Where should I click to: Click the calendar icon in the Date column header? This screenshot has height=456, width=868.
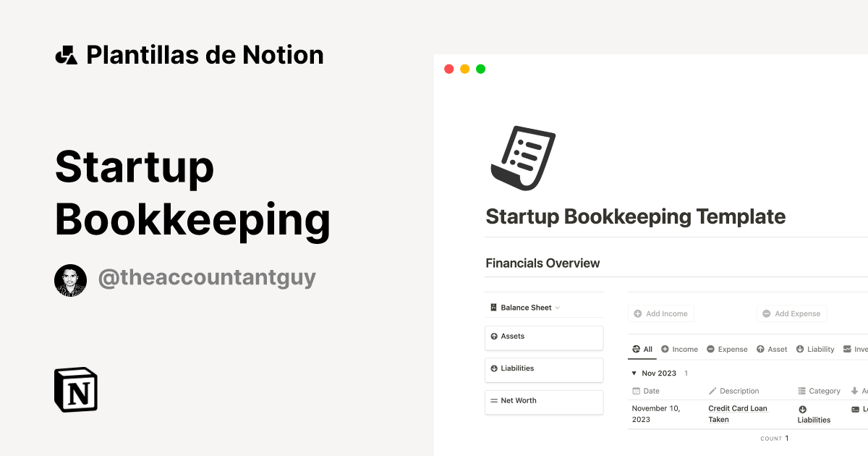pos(635,391)
